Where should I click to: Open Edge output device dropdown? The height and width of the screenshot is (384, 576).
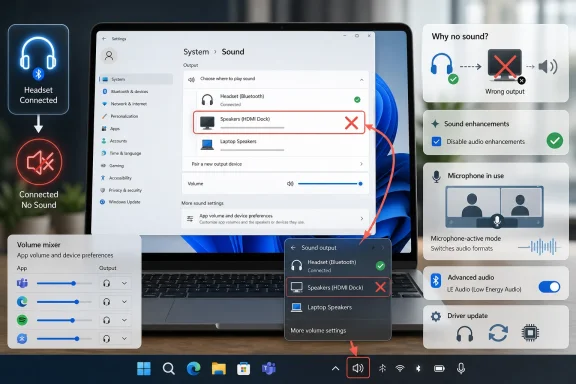pyautogui.click(x=115, y=302)
